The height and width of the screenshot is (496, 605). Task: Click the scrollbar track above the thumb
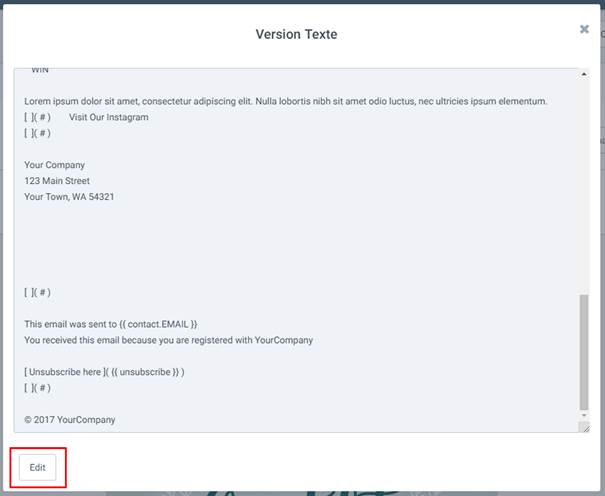coord(584,180)
